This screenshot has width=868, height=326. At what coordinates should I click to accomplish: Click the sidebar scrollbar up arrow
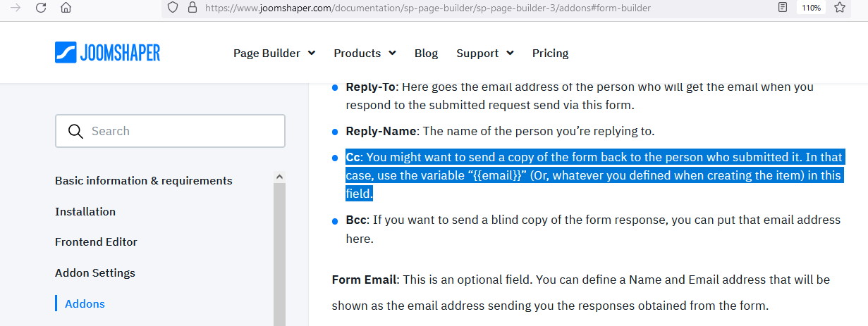tap(279, 177)
